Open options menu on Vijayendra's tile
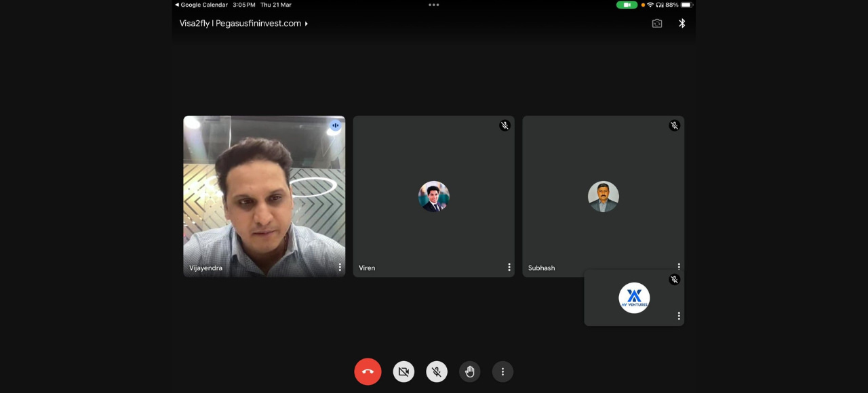 (340, 268)
